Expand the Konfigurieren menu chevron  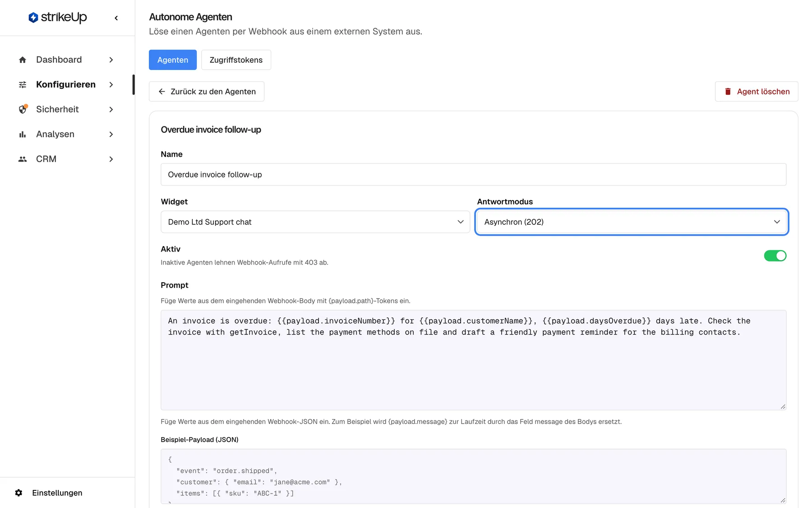(111, 84)
